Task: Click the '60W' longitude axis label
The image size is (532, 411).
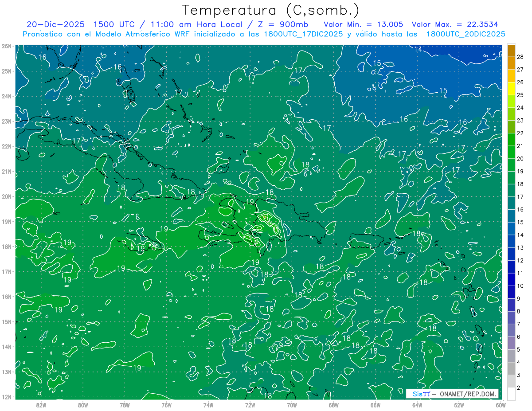Action: tap(501, 405)
